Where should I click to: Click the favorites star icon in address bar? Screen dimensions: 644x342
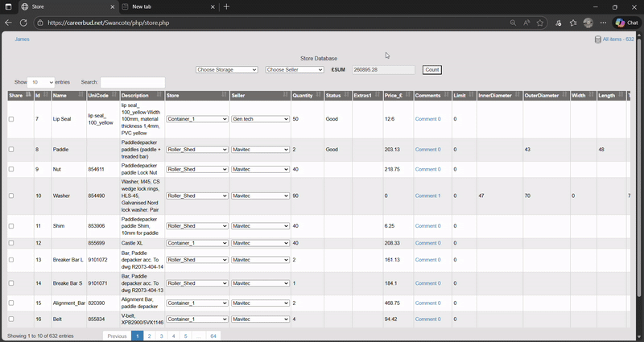(541, 23)
